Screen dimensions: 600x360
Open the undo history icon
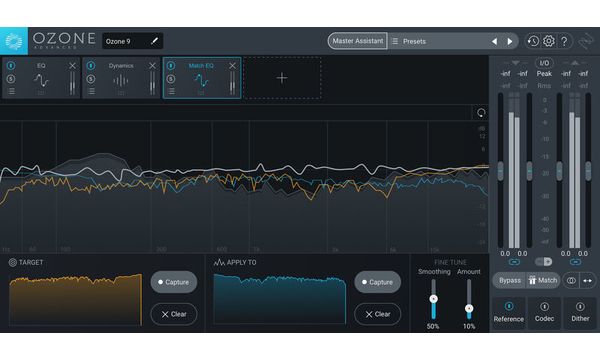pyautogui.click(x=533, y=41)
